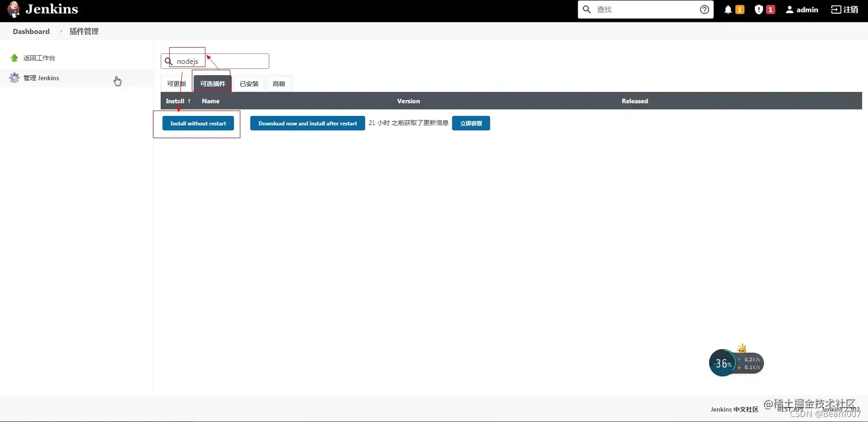Click the 立即获取 check now button
The width and height of the screenshot is (868, 422).
click(471, 123)
